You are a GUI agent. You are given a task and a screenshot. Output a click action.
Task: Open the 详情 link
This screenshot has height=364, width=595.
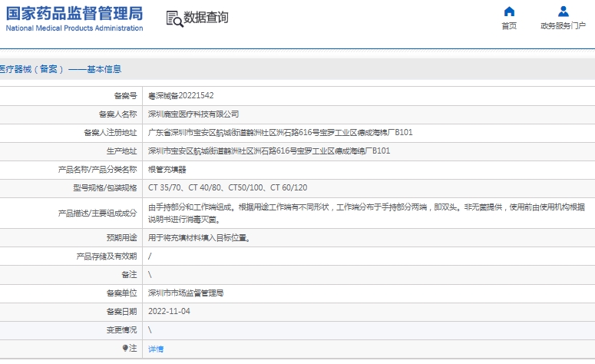156,349
